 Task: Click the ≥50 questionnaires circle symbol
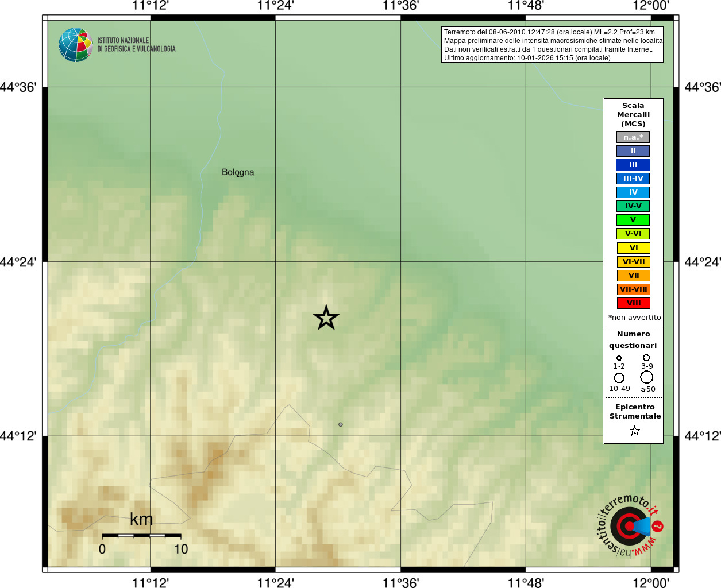tap(647, 377)
